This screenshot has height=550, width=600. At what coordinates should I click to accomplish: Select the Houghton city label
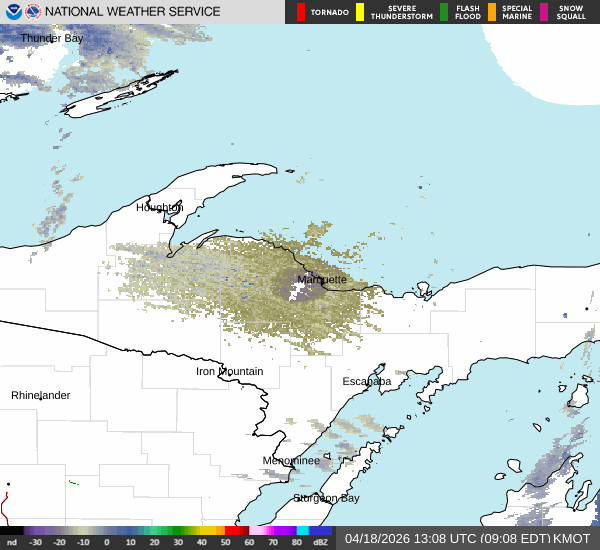(x=160, y=208)
